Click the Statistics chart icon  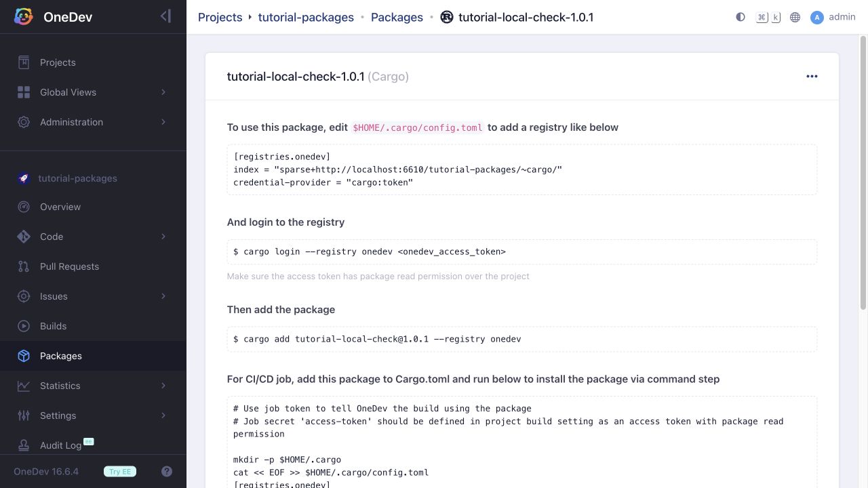[x=24, y=386]
